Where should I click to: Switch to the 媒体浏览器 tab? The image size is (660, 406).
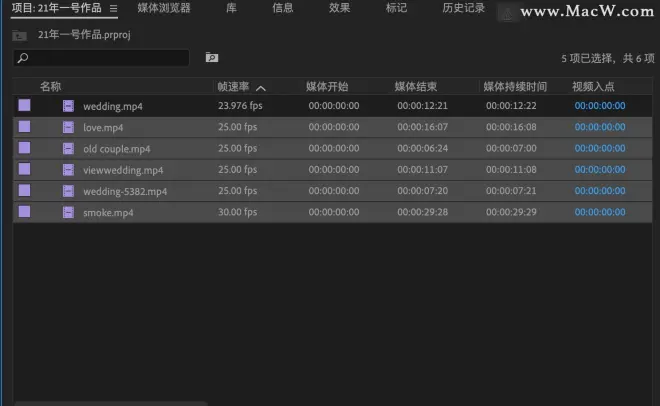(164, 8)
